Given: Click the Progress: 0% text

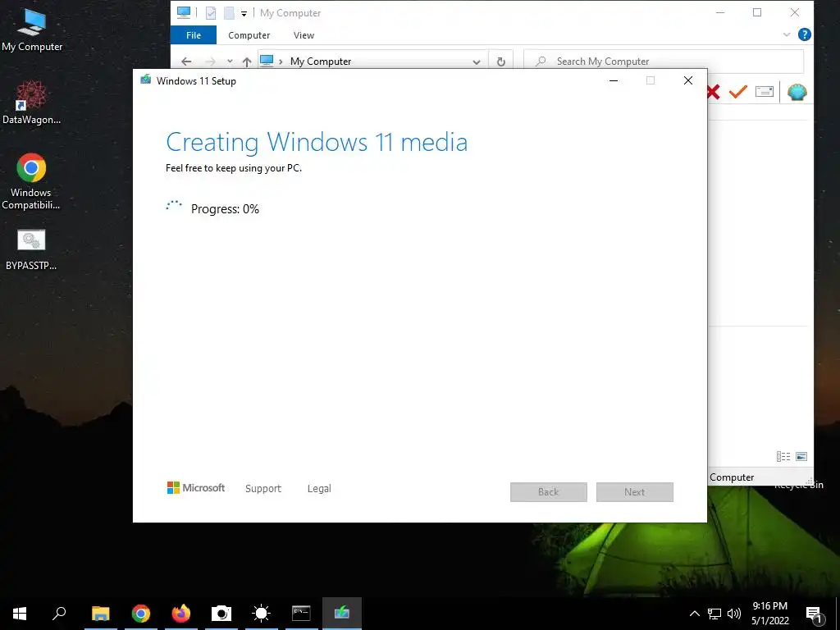Looking at the screenshot, I should 225,209.
